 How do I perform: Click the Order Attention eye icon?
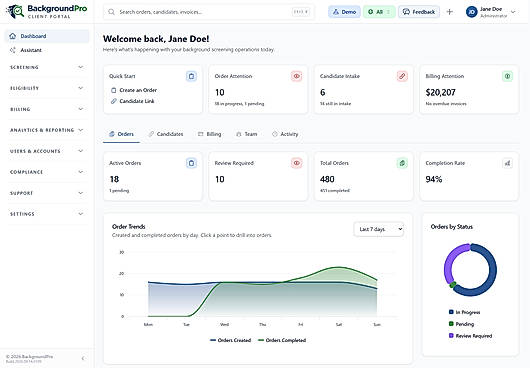tap(296, 76)
